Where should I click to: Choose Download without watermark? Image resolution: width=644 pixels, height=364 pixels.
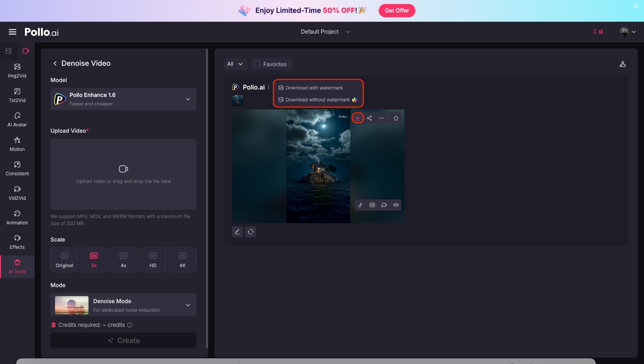click(317, 100)
